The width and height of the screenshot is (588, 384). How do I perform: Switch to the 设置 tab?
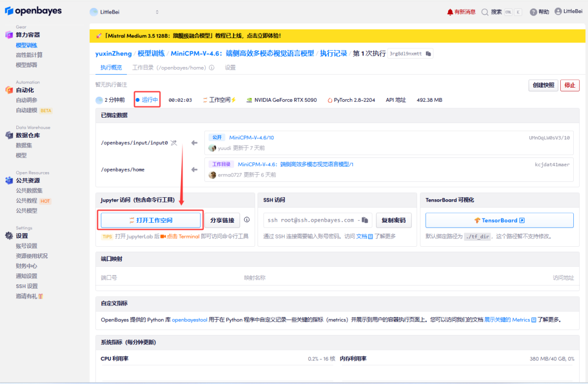pyautogui.click(x=230, y=68)
